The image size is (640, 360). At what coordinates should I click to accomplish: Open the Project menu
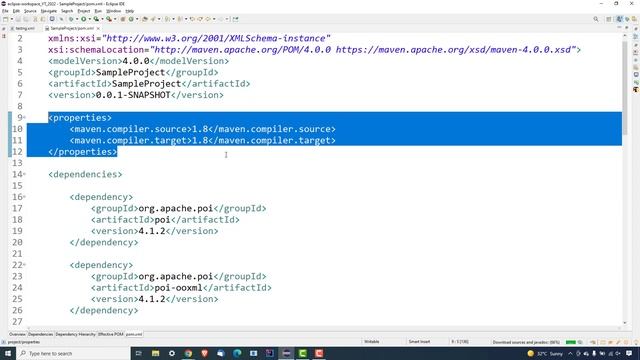pos(84,11)
